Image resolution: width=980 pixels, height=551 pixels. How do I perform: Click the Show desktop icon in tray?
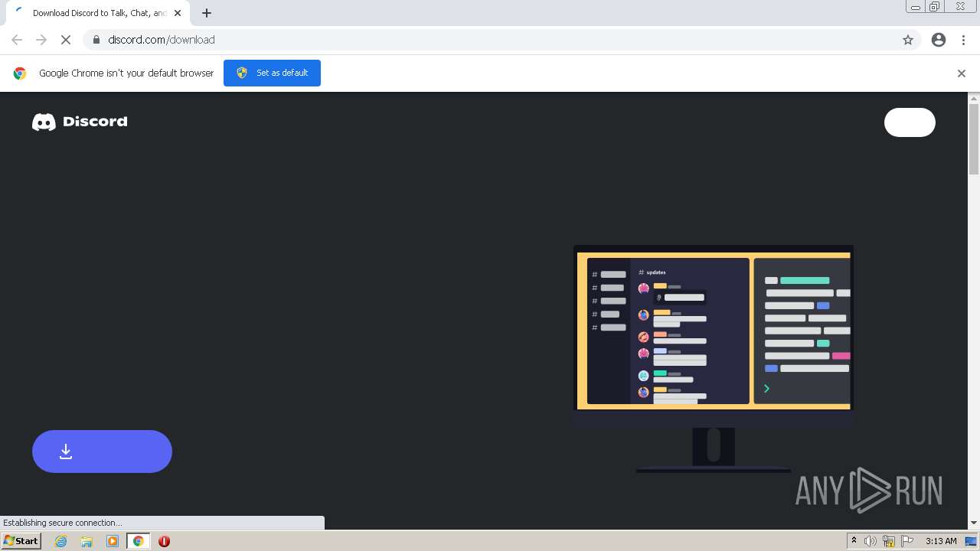(971, 541)
